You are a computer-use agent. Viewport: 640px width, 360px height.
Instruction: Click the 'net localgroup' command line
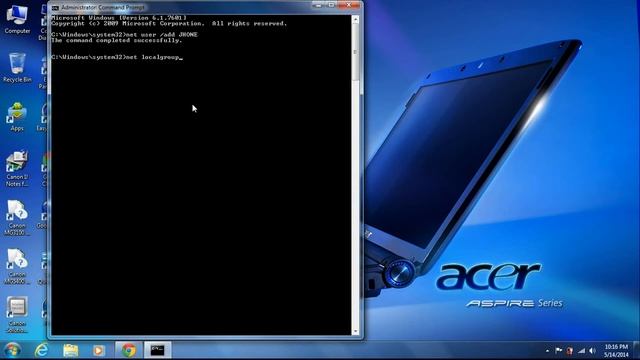(117, 57)
